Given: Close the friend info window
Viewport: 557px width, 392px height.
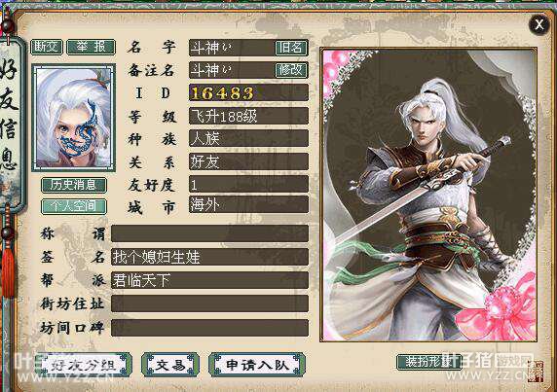Looking at the screenshot, I should click(538, 25).
